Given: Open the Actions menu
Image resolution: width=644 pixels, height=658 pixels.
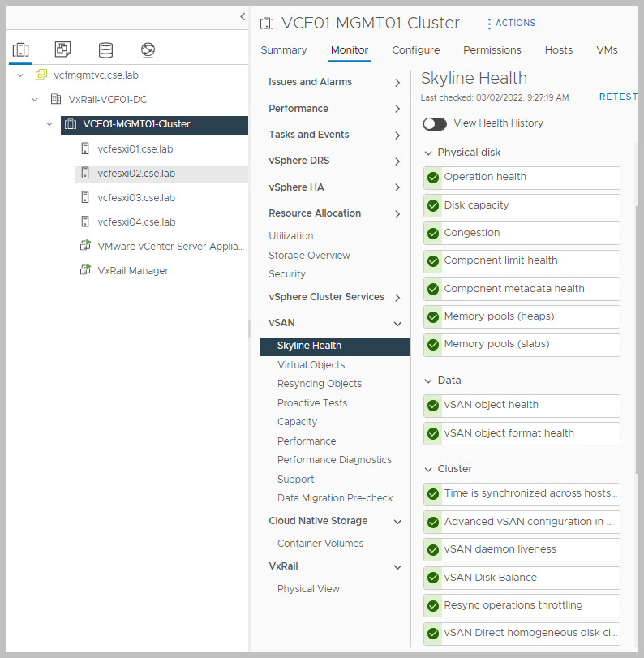Looking at the screenshot, I should 511,23.
